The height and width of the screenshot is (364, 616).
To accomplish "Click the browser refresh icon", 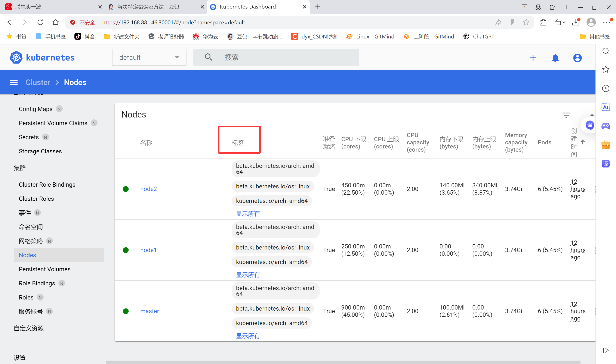I will pos(40,22).
